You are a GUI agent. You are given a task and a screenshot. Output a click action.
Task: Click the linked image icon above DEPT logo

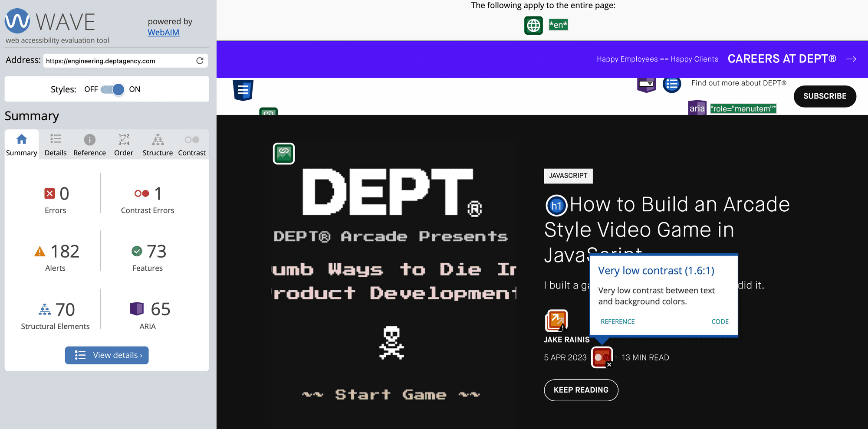tap(284, 154)
